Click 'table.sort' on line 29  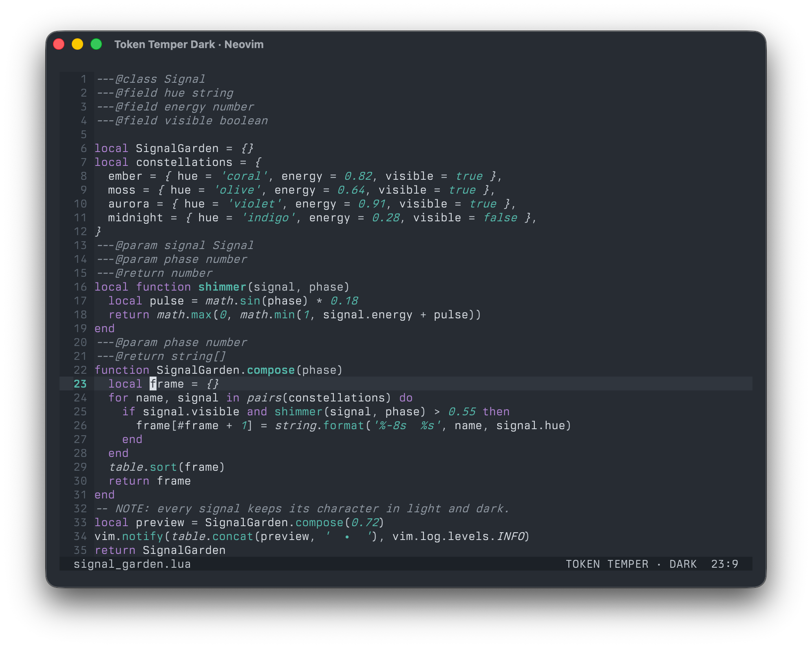pyautogui.click(x=143, y=467)
